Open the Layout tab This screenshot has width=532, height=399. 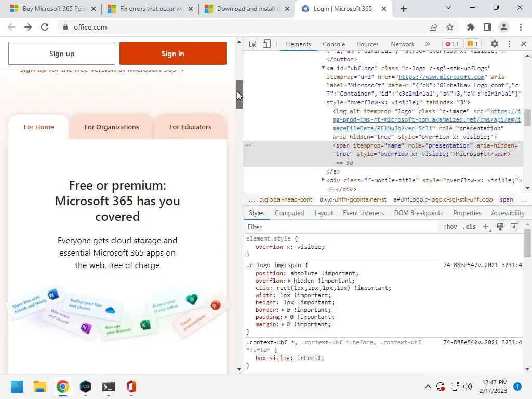point(323,213)
